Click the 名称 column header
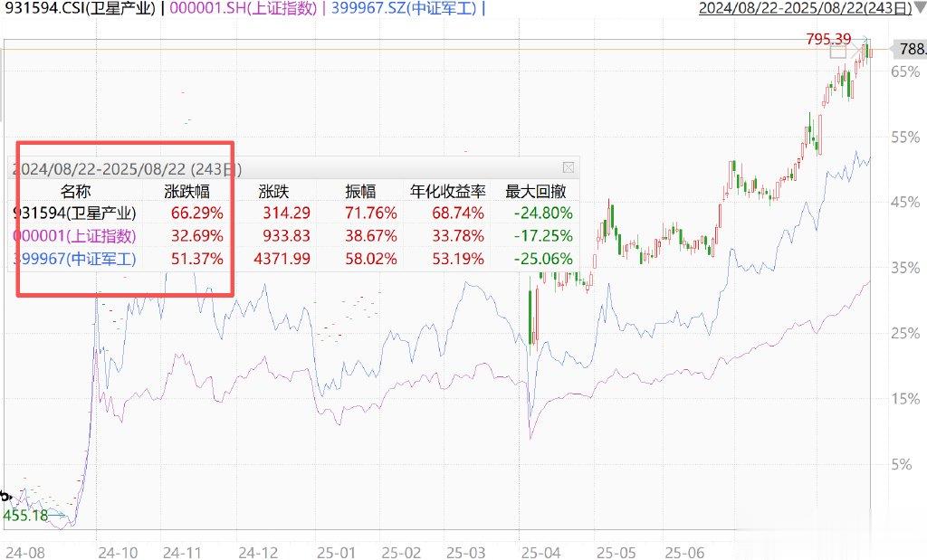This screenshot has height=560, width=927. point(76,192)
